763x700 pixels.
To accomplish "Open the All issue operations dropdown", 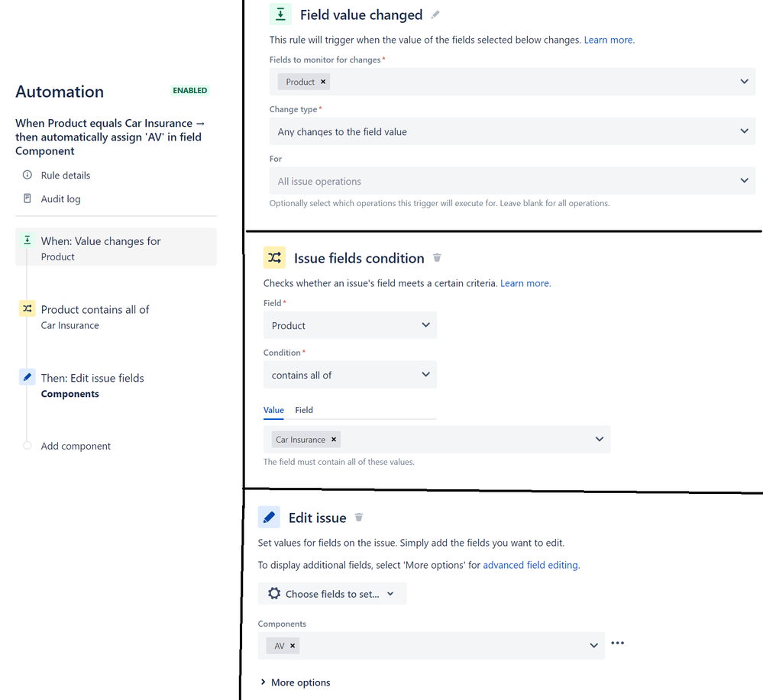I will [x=512, y=181].
